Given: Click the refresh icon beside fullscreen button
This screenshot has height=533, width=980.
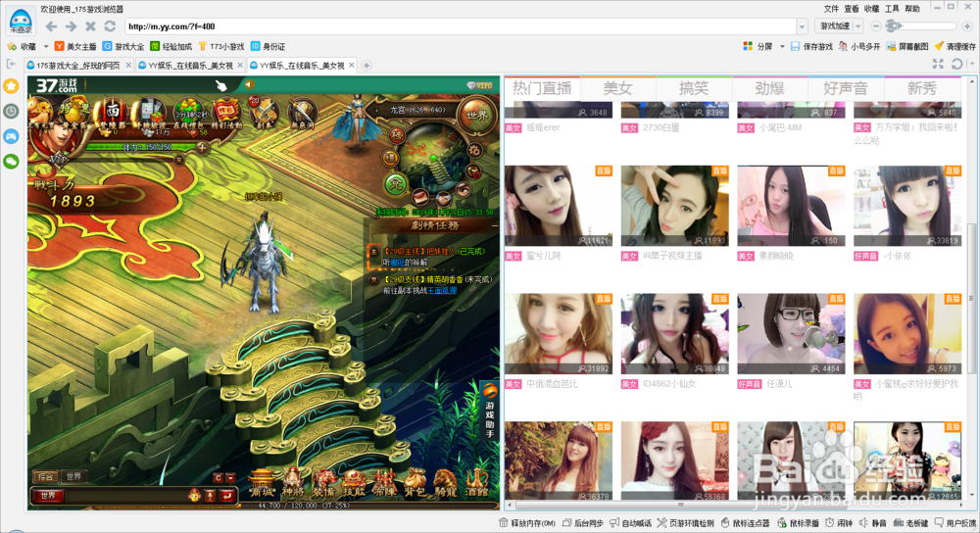Looking at the screenshot, I should click(956, 64).
